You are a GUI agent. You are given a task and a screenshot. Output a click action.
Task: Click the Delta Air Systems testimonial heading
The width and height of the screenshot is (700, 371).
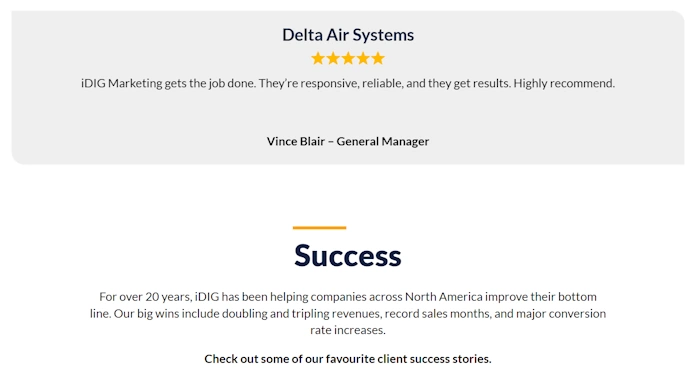pos(348,35)
